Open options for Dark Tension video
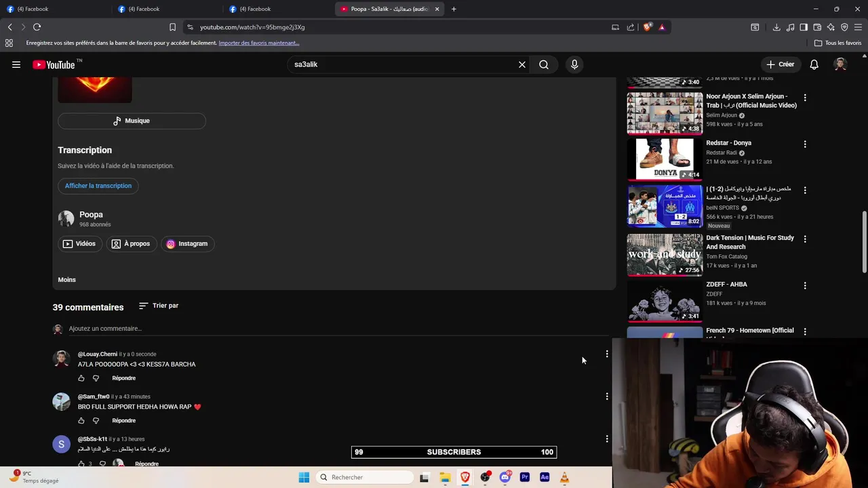The width and height of the screenshot is (868, 488). 805,239
